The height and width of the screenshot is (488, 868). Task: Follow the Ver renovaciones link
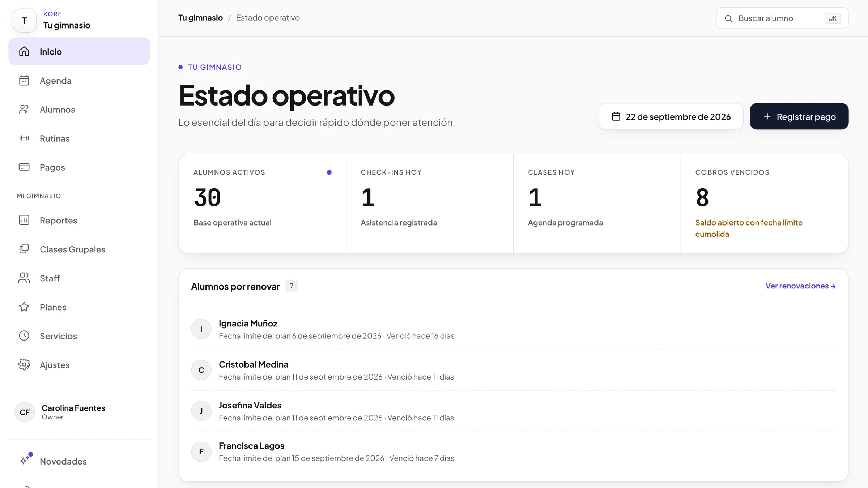click(x=800, y=286)
